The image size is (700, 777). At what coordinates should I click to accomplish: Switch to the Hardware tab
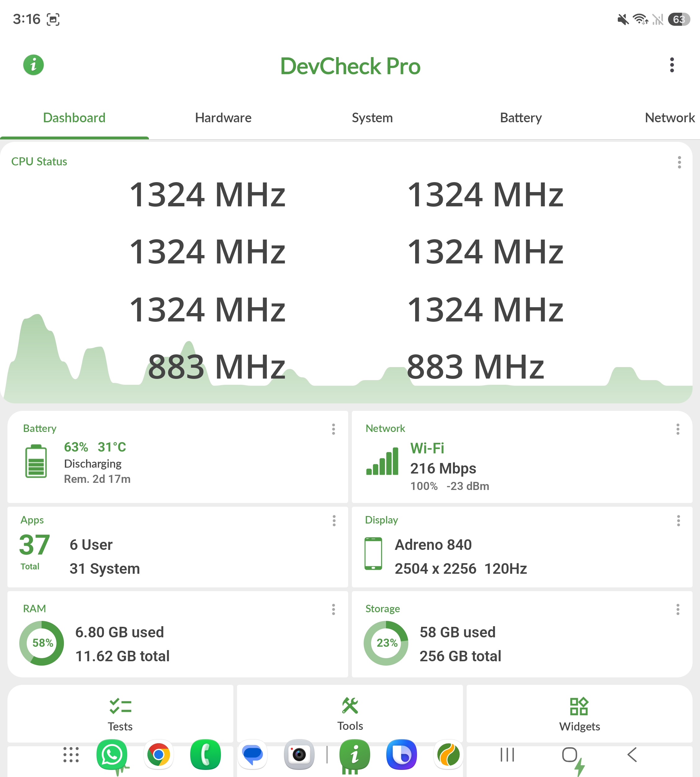tap(223, 118)
